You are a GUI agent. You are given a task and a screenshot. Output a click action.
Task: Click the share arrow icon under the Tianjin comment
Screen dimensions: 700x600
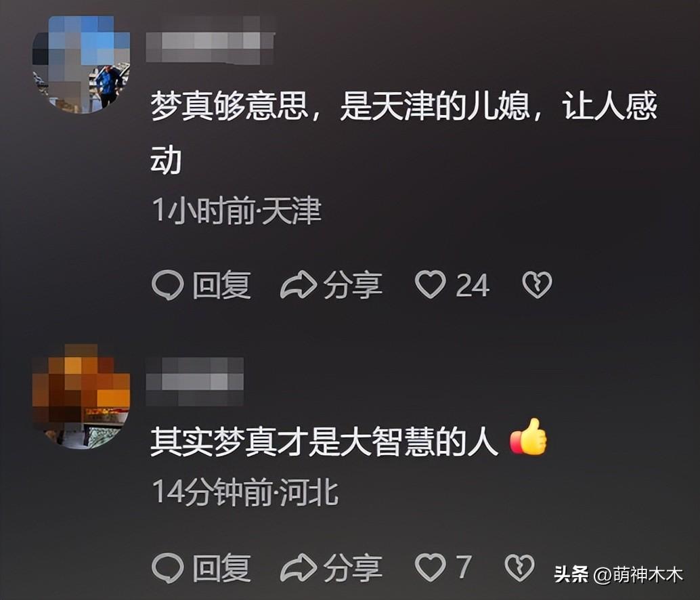click(x=299, y=284)
